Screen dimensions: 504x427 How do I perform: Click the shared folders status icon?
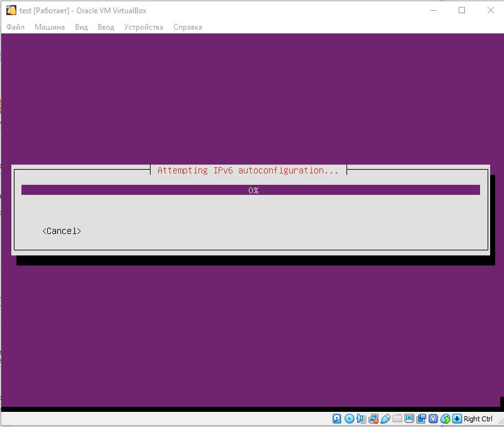[x=398, y=418]
